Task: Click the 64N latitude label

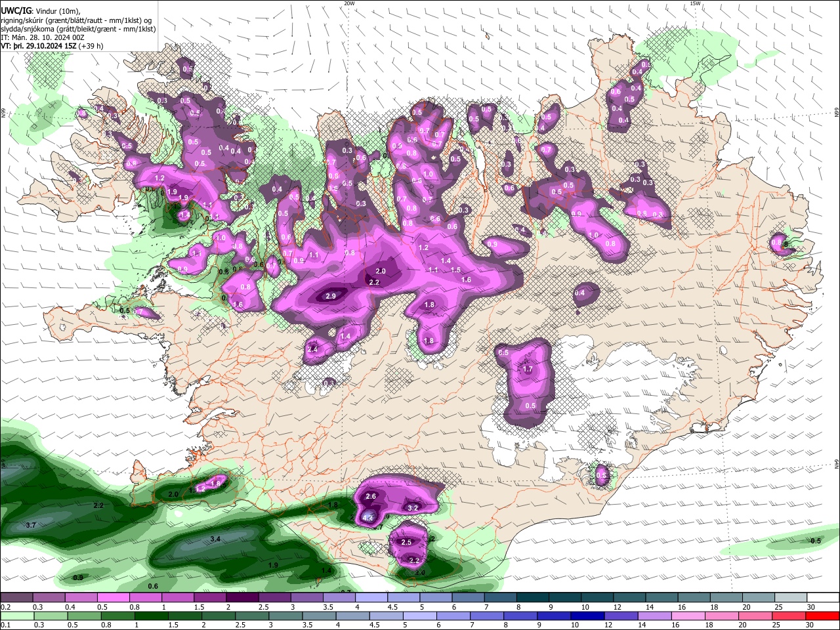Action: point(837,463)
